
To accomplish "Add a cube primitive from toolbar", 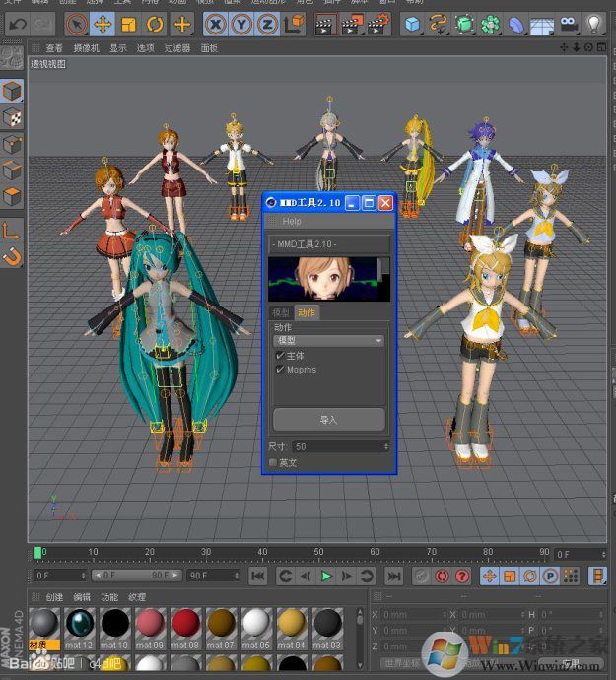I will pos(412,24).
